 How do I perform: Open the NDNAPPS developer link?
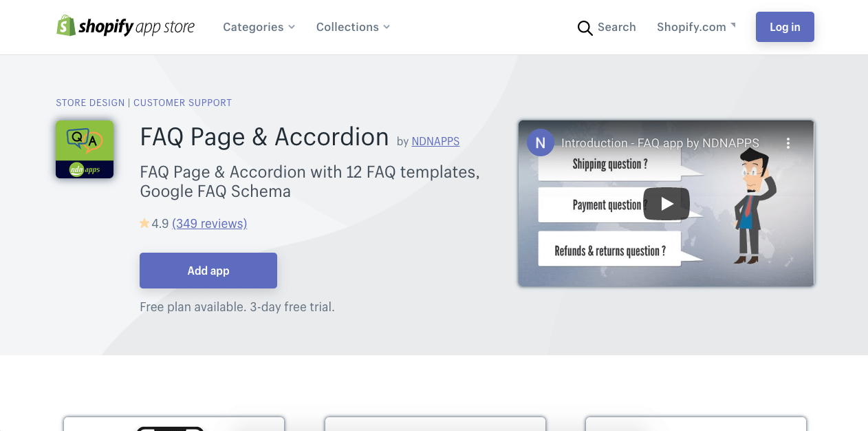coord(435,141)
